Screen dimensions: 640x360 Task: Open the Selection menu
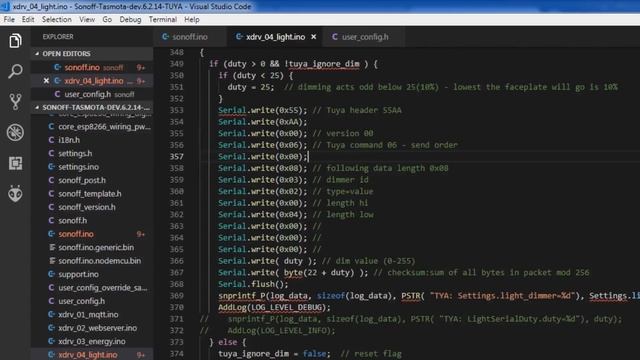click(x=56, y=20)
